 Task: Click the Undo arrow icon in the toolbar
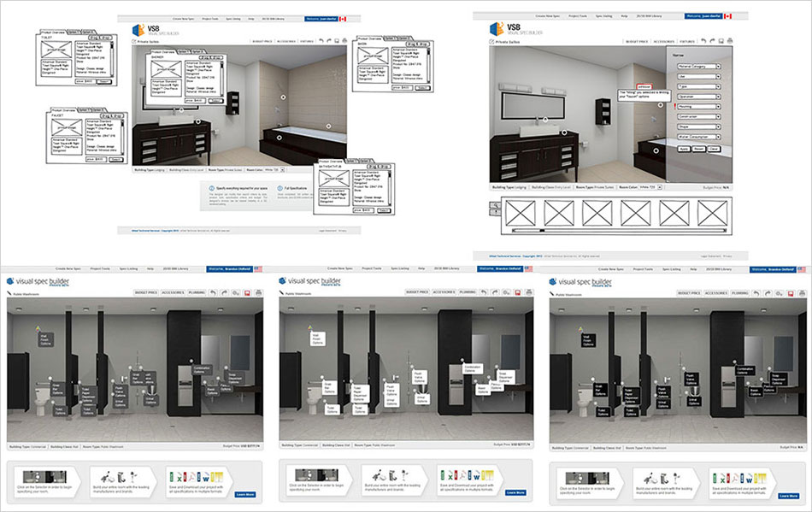703,40
